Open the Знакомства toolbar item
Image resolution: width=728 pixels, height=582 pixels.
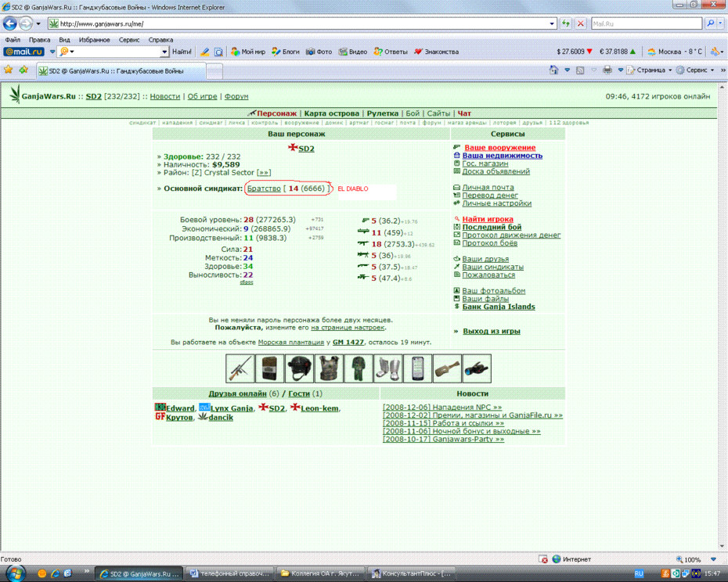click(436, 52)
